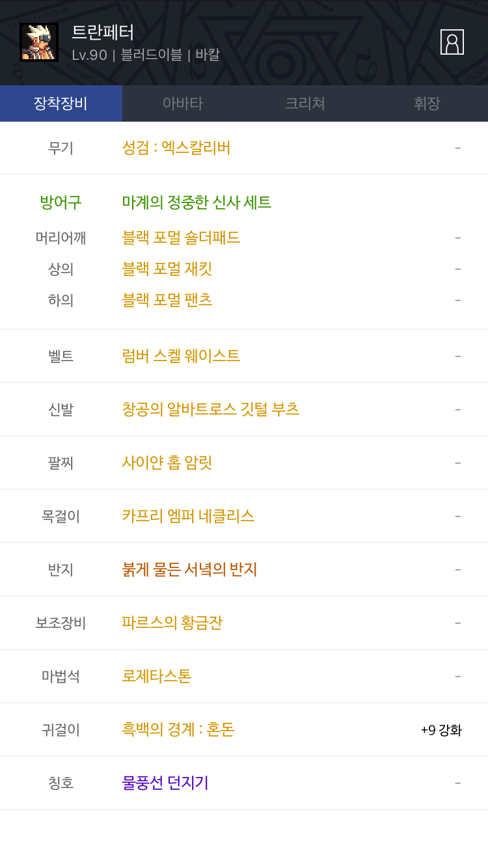
Task: Click the 마계의 정중한 신사 세트 set name
Action: tap(197, 202)
